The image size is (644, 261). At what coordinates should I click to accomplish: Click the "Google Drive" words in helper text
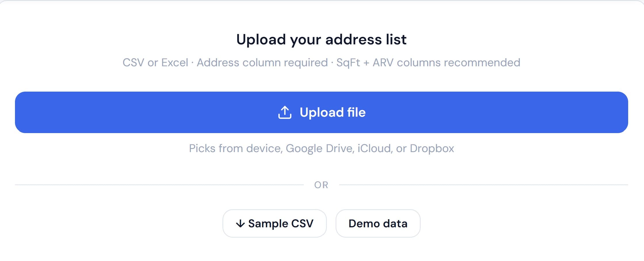coord(319,148)
